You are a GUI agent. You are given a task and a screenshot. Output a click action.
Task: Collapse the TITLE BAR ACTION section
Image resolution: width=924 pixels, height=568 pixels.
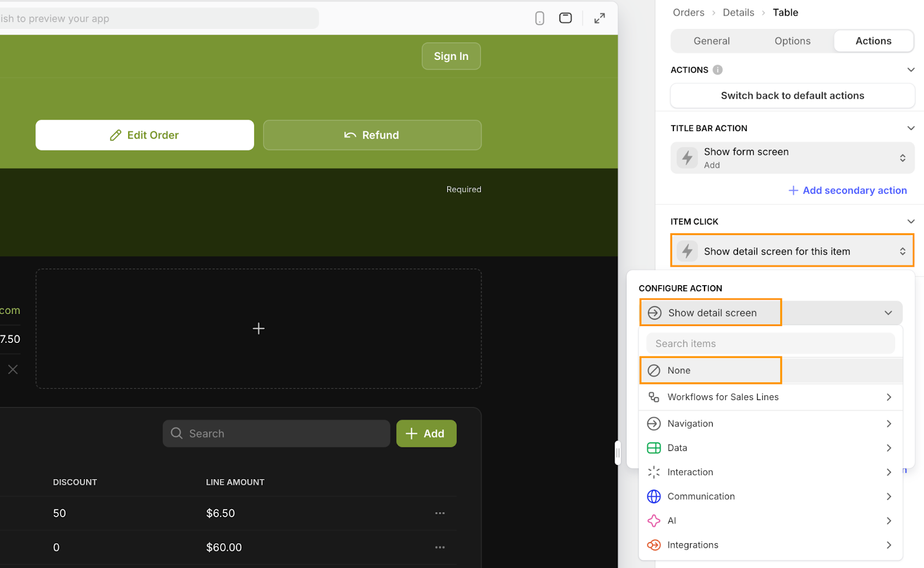click(911, 128)
